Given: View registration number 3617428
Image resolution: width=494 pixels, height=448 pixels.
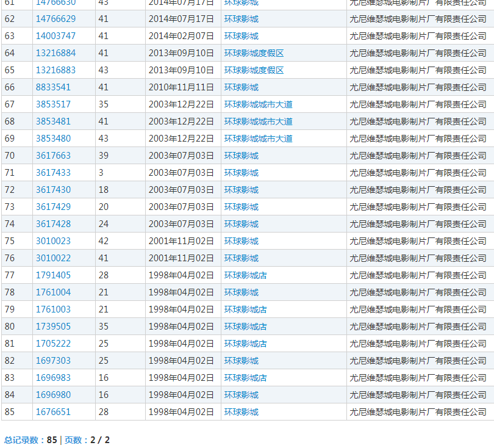Looking at the screenshot, I should (53, 224).
